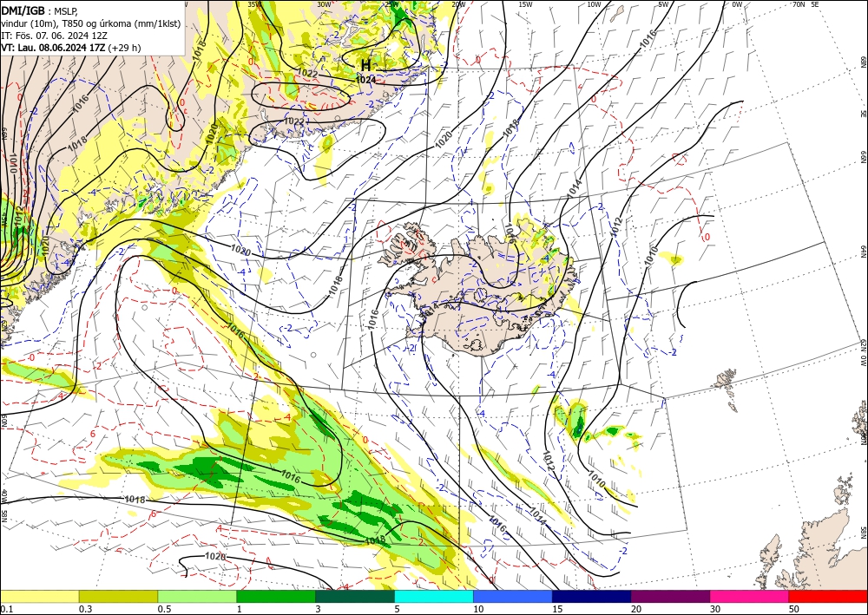Click the blue 10–15 legend color band

pyautogui.click(x=513, y=596)
